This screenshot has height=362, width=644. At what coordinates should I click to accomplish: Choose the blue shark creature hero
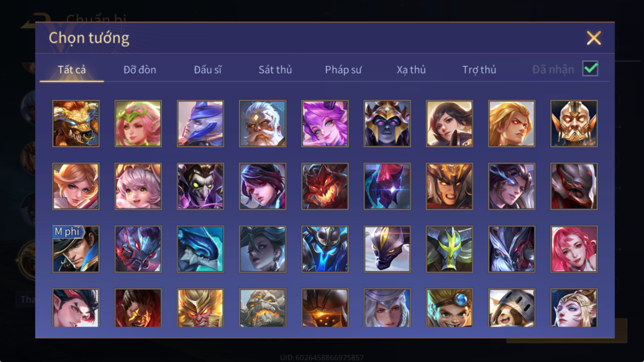click(x=200, y=249)
